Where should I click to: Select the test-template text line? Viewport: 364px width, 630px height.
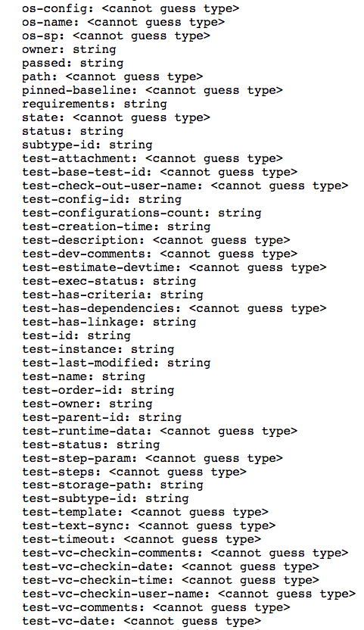tap(145, 513)
